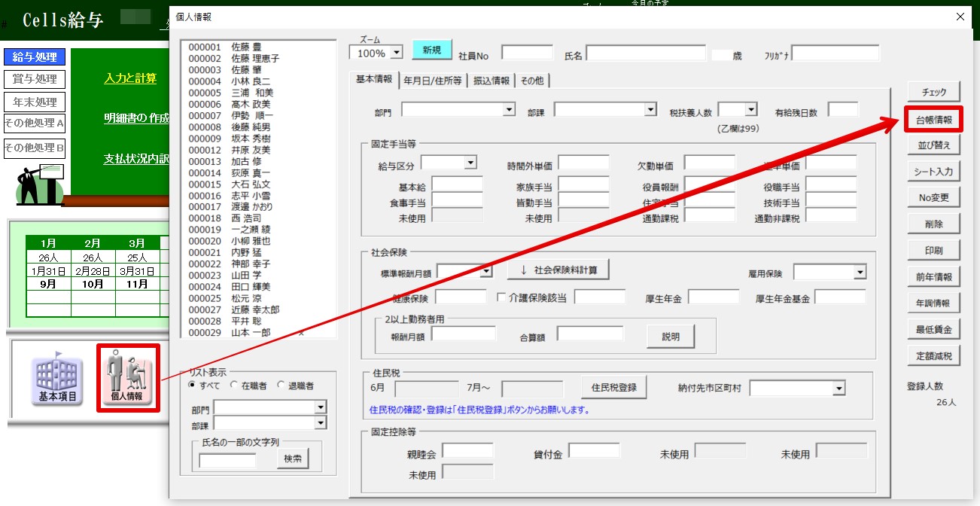Focus the 有給残日数 input field
The image size is (980, 506).
point(843,110)
